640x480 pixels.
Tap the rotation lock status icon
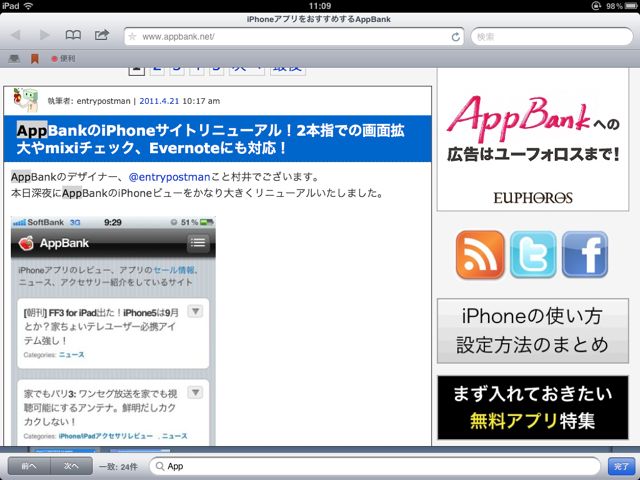(x=596, y=6)
